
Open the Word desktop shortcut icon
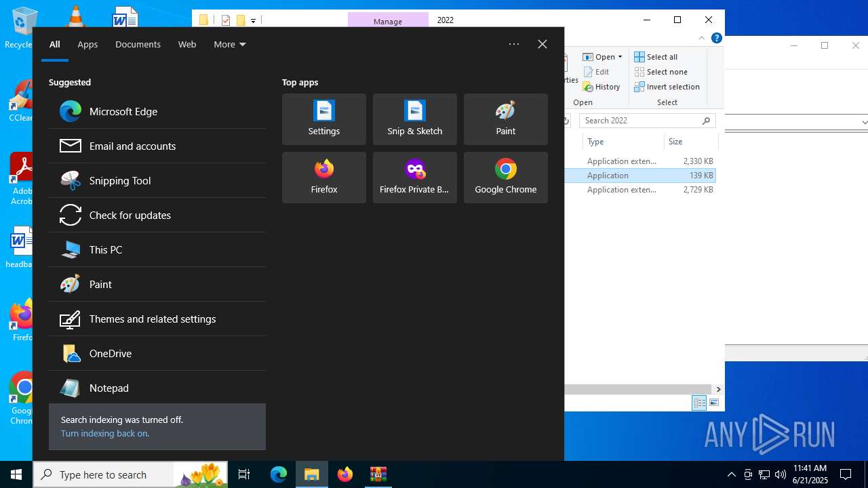point(125,17)
